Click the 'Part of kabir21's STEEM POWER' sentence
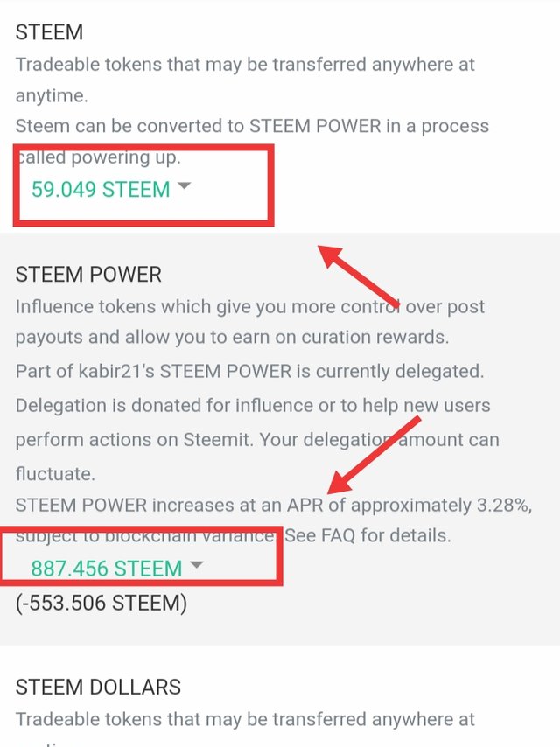 tap(153, 371)
